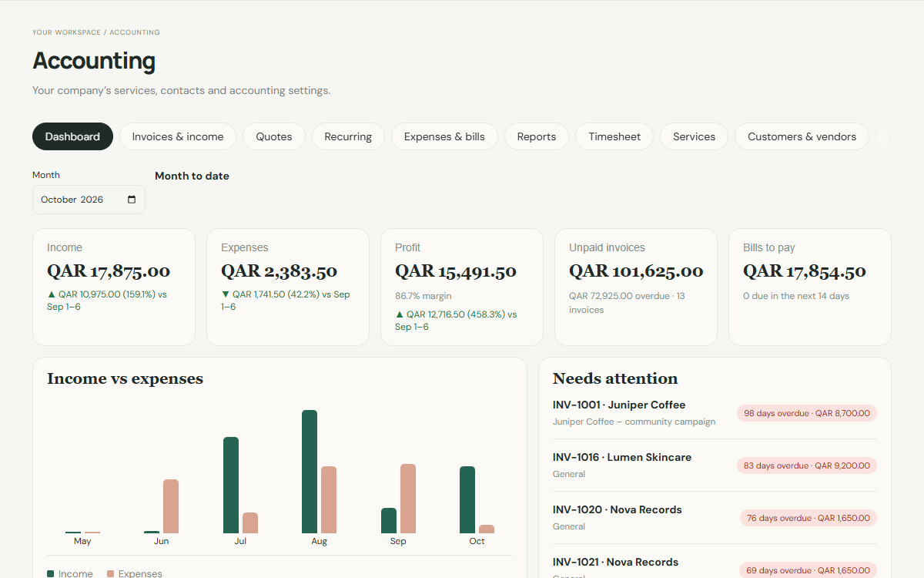Switch to the Timesheet tab

[614, 136]
